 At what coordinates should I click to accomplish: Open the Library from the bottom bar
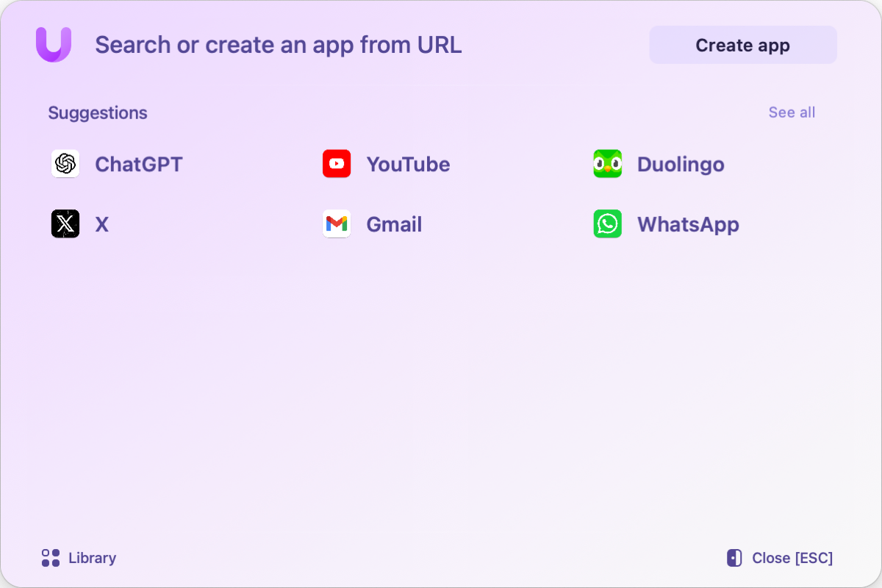coord(93,558)
